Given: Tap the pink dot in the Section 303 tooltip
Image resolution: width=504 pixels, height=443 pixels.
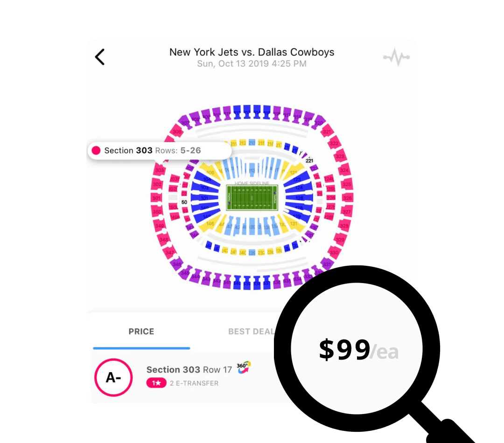Looking at the screenshot, I should 96,150.
